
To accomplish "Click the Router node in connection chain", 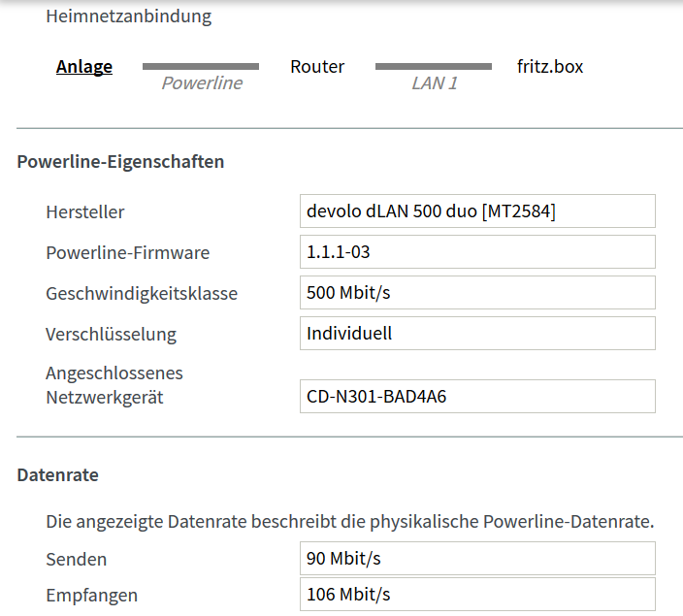I will [317, 67].
